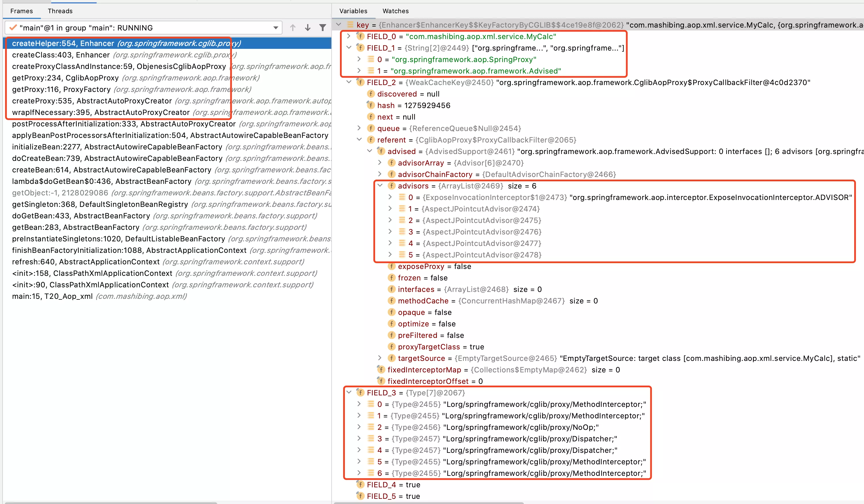Click the field icon of FIELD_0
864x504 pixels.
(x=360, y=36)
